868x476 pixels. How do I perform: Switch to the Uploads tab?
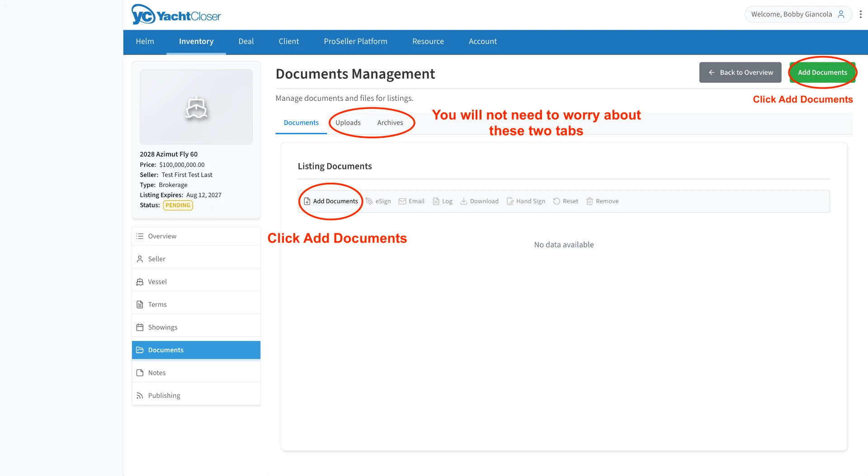tap(348, 123)
